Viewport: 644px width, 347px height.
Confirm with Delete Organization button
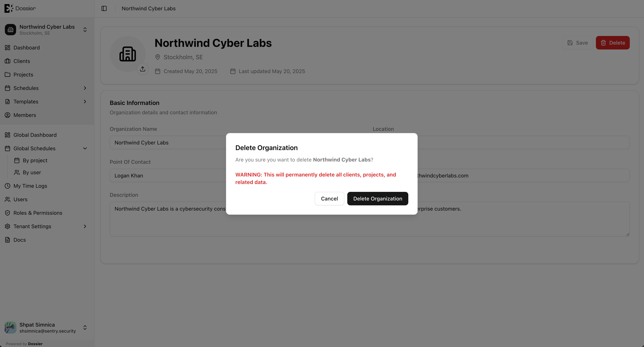377,199
